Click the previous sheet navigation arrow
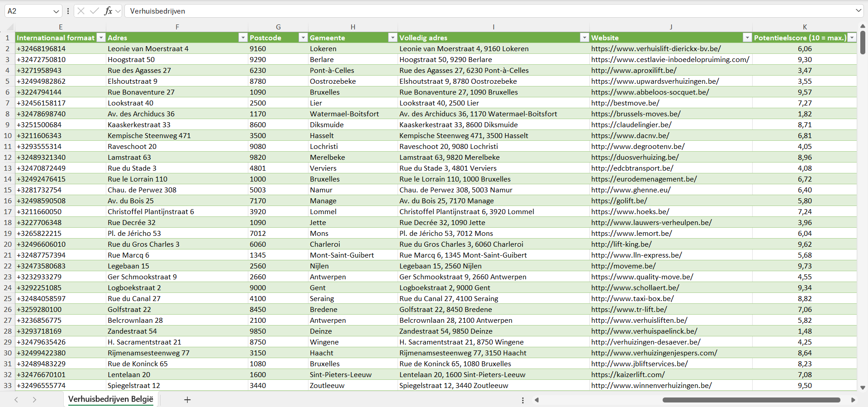The image size is (868, 407). tap(16, 400)
